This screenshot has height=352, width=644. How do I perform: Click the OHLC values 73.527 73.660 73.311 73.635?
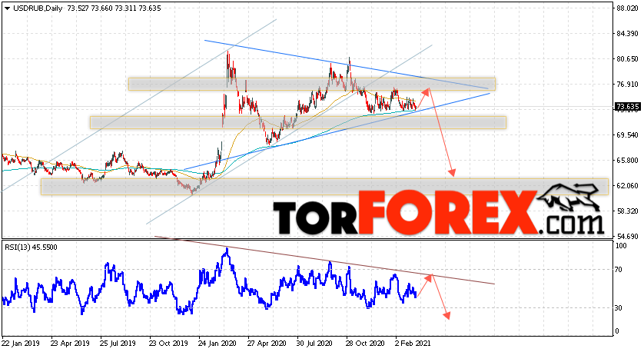(x=114, y=8)
